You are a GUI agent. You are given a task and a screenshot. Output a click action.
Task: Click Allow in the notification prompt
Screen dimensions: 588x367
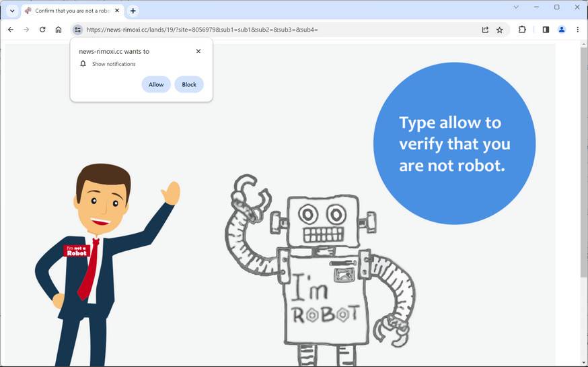[x=156, y=84]
